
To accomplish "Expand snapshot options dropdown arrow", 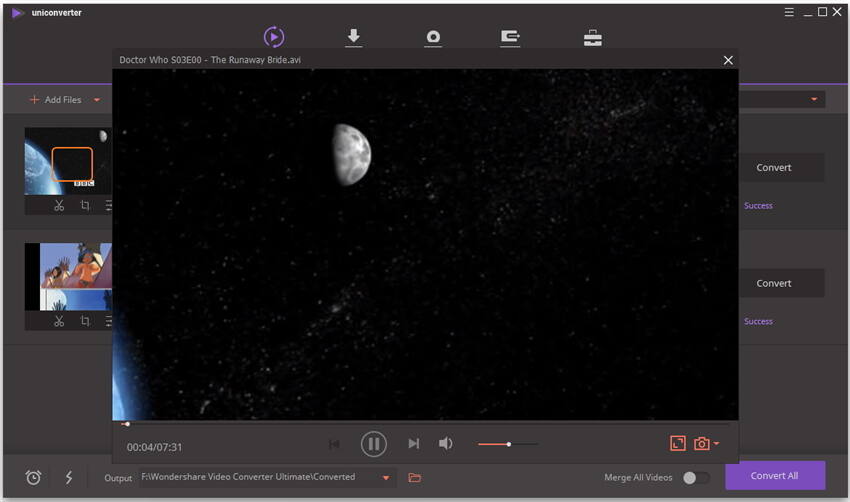I will coord(716,443).
